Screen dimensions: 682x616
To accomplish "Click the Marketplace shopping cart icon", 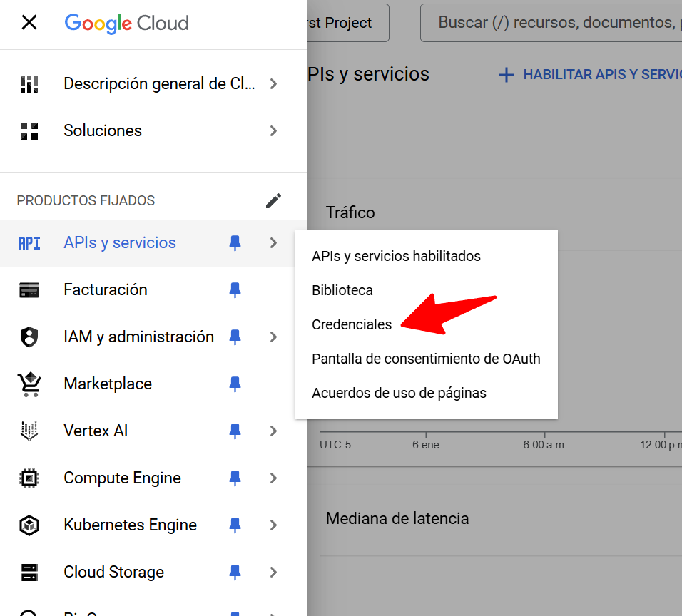I will (29, 384).
